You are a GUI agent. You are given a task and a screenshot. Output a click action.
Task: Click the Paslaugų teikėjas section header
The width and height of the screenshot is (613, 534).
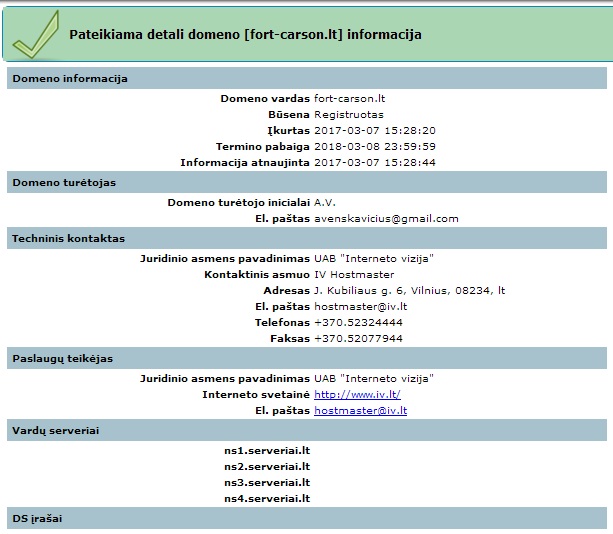307,358
